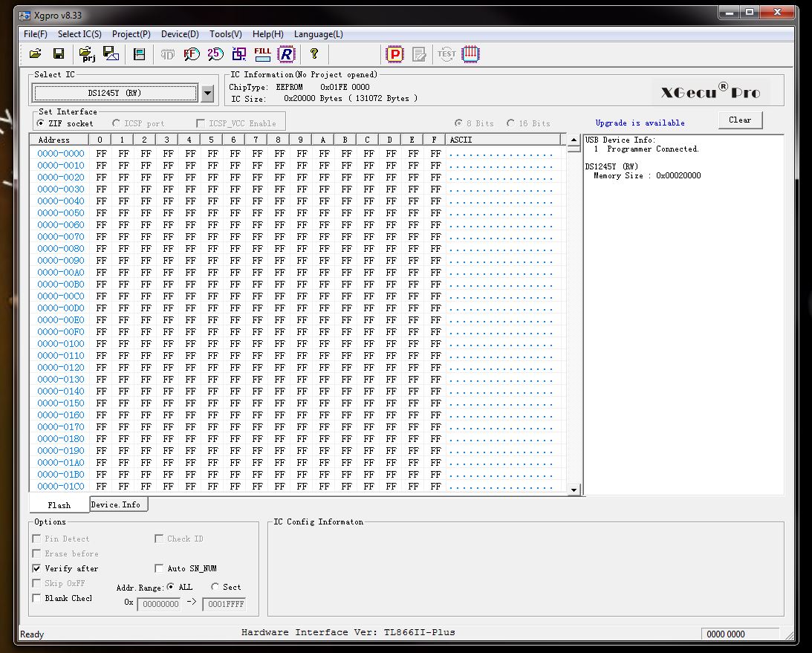This screenshot has height=653, width=812.
Task: Click the save file floppy icon
Action: click(x=59, y=53)
